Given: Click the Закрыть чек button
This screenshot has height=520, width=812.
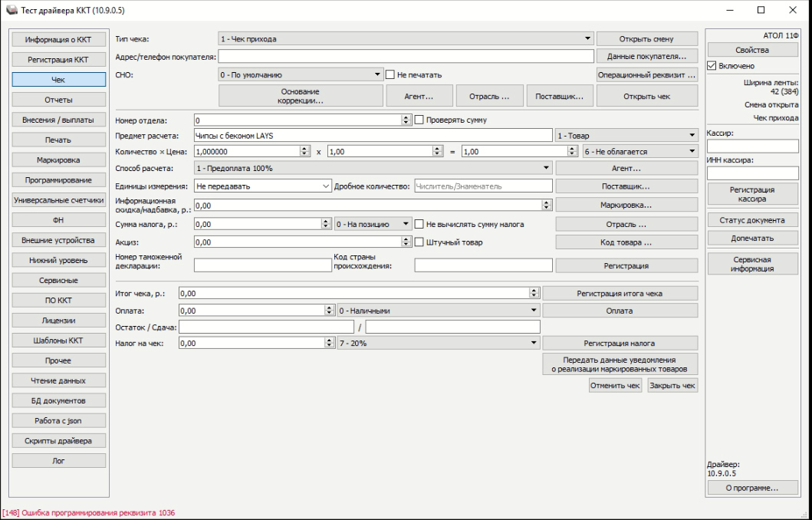Looking at the screenshot, I should pos(672,386).
